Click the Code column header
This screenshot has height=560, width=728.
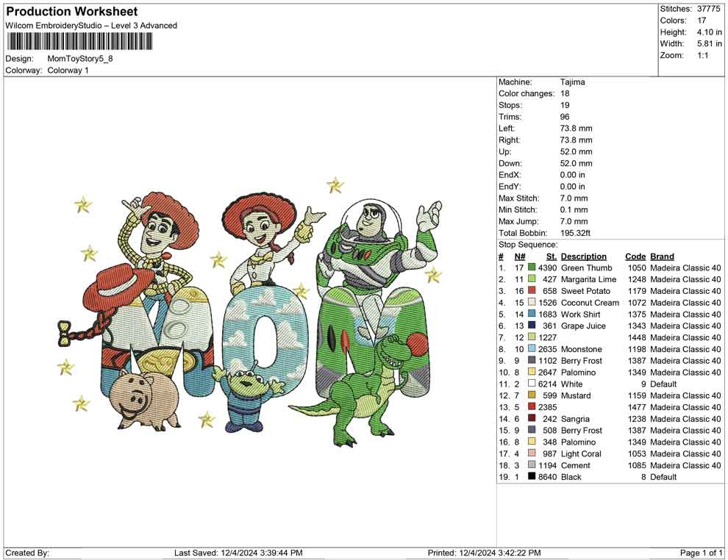tap(635, 256)
